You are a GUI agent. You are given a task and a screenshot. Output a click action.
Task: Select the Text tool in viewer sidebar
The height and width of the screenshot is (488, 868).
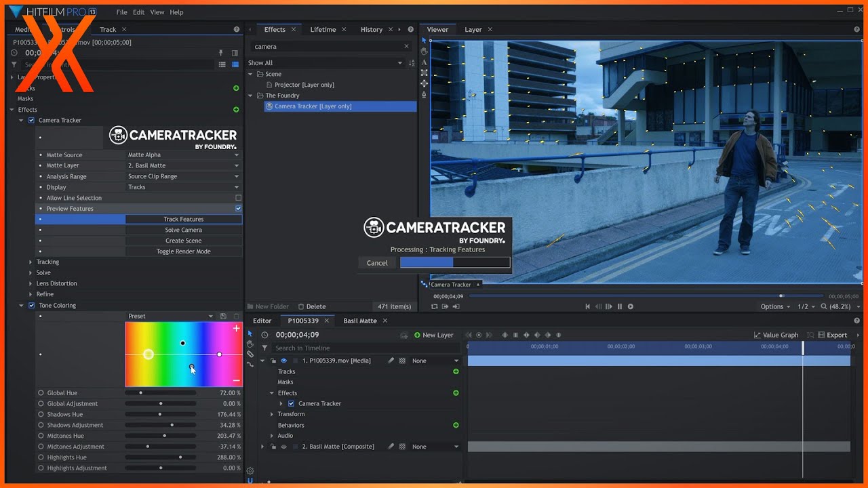click(x=424, y=62)
